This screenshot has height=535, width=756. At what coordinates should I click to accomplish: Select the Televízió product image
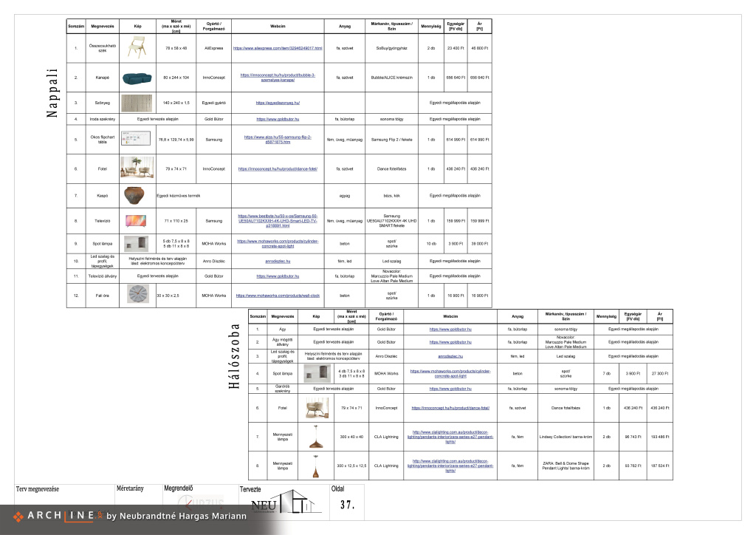136,221
